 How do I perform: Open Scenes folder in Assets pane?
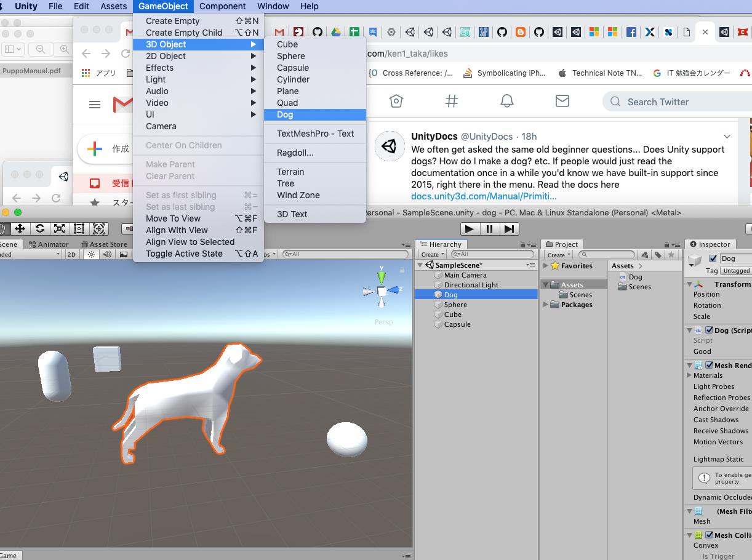click(x=634, y=287)
